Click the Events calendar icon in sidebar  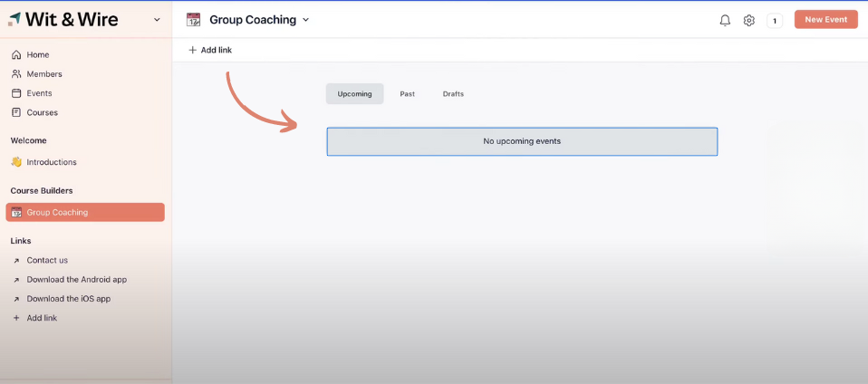(x=16, y=93)
